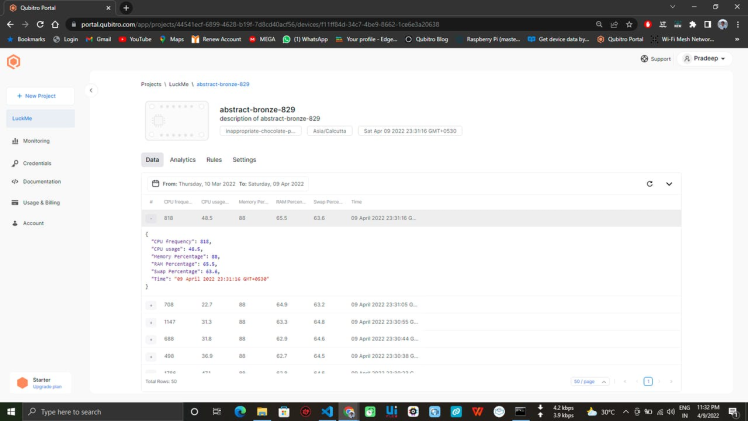Screen dimensions: 748x421
Task: Expand the row with CPU frequency 708
Action: pos(151,305)
